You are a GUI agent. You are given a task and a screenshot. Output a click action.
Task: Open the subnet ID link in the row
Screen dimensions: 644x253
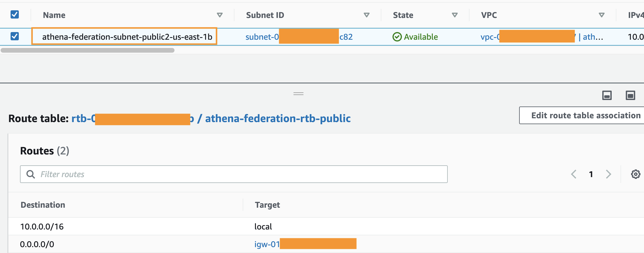coord(262,37)
